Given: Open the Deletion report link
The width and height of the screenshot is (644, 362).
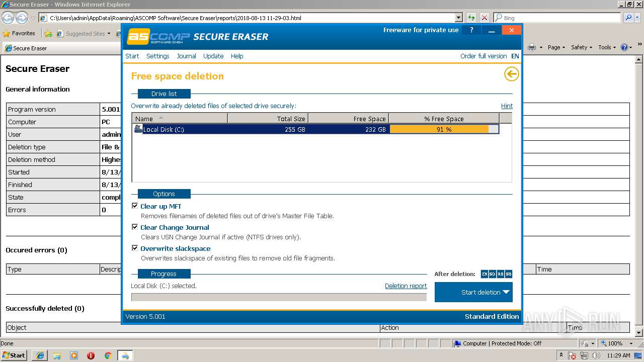Looking at the screenshot, I should tap(406, 286).
